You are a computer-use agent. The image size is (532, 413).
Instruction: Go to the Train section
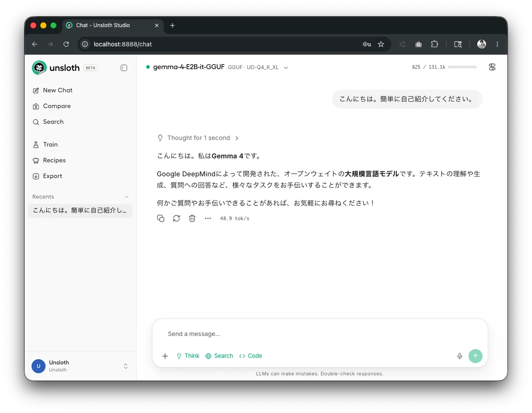(45, 144)
